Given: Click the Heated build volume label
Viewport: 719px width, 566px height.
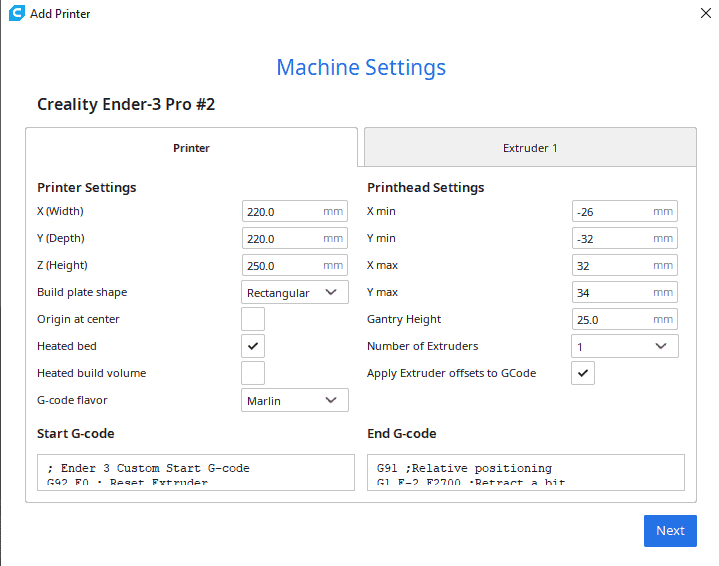Looking at the screenshot, I should (x=92, y=373).
